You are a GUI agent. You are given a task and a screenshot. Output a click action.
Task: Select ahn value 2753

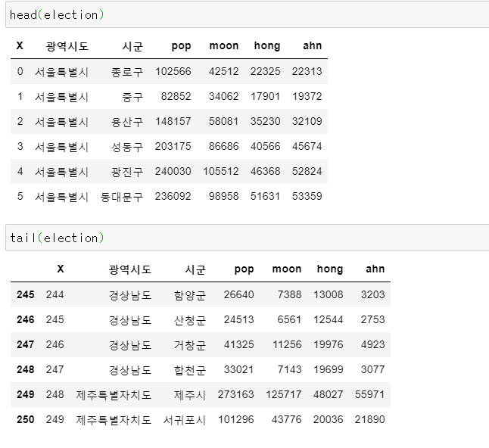point(372,319)
